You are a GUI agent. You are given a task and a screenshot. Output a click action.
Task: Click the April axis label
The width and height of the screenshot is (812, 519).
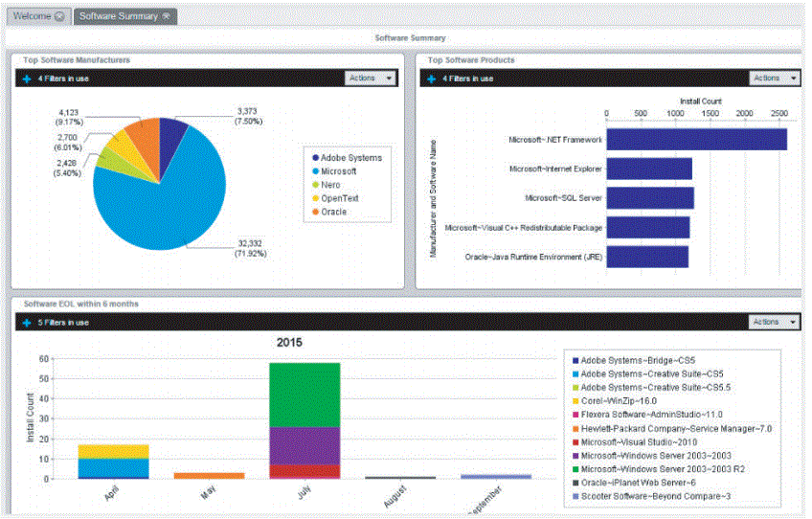tap(111, 493)
